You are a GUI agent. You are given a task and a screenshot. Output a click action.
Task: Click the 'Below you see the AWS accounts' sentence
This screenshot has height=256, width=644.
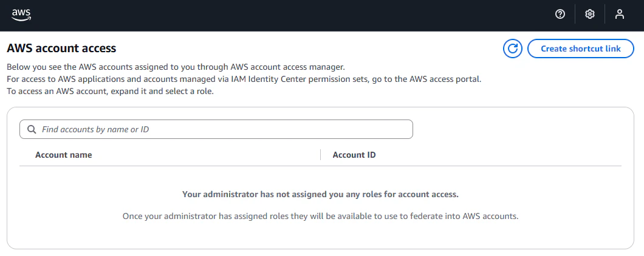pyautogui.click(x=176, y=67)
